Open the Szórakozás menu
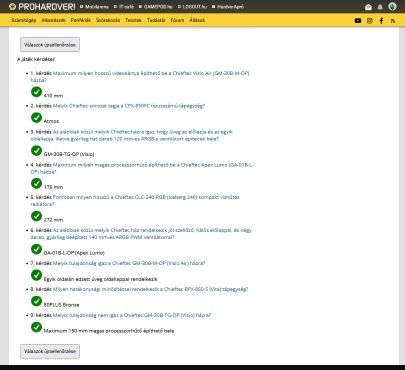 click(108, 20)
